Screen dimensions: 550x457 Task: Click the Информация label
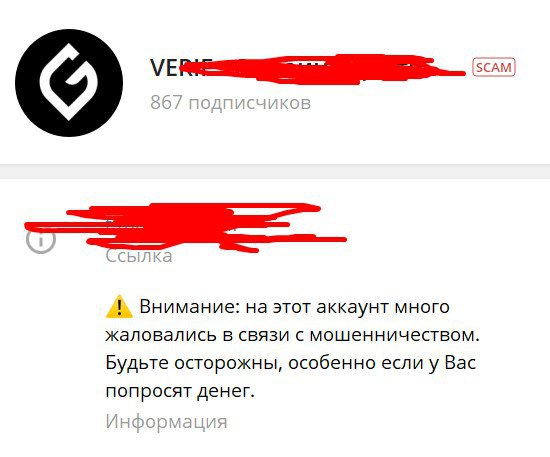tap(166, 421)
